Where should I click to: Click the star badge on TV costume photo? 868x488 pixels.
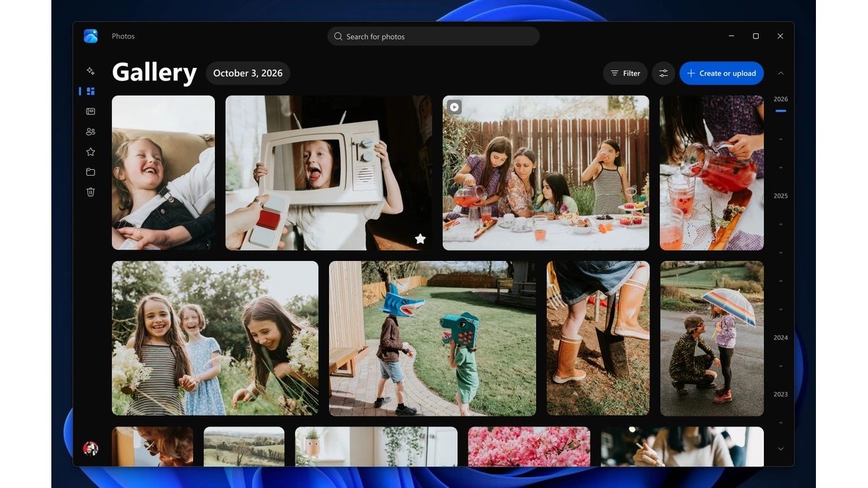click(420, 239)
